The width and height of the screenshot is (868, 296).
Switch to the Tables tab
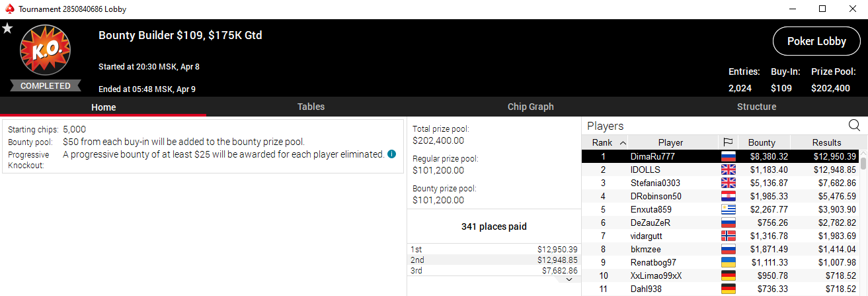(311, 107)
